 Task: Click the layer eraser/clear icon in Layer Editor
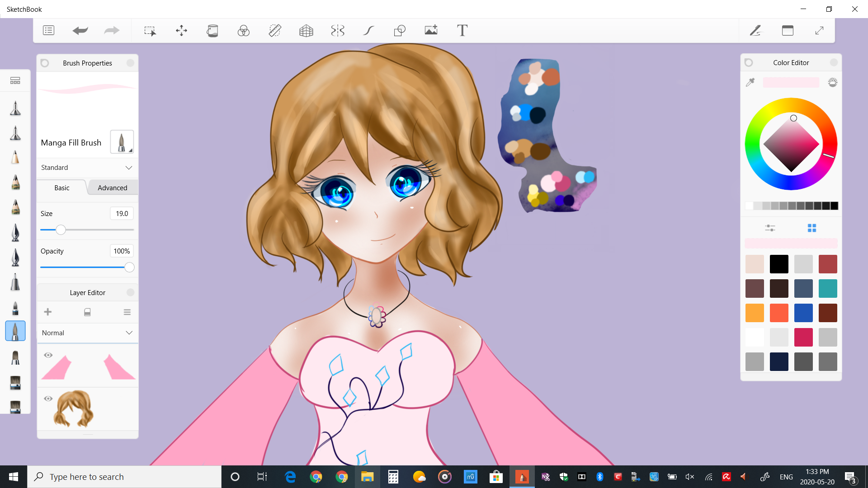[x=87, y=312]
